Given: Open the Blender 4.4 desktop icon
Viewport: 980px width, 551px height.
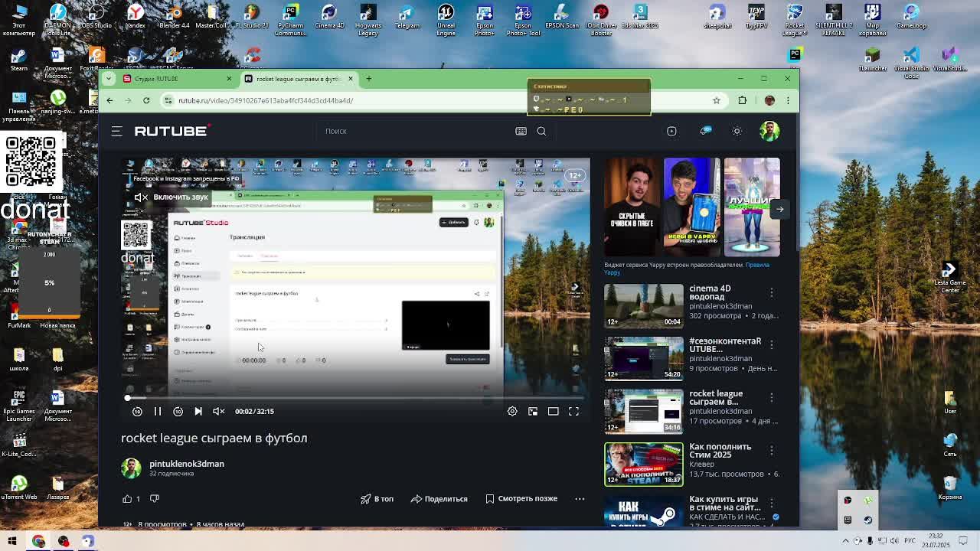Looking at the screenshot, I should tap(174, 17).
